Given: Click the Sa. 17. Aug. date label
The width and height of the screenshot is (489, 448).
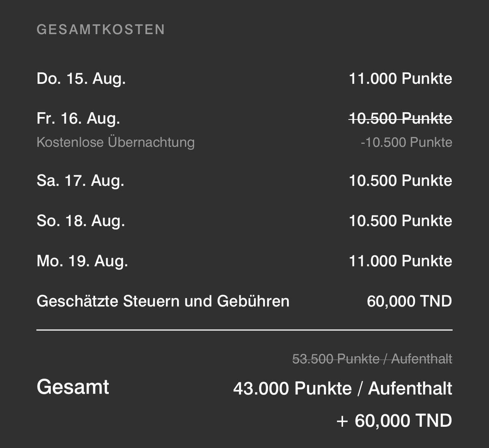Looking at the screenshot, I should pyautogui.click(x=80, y=181).
